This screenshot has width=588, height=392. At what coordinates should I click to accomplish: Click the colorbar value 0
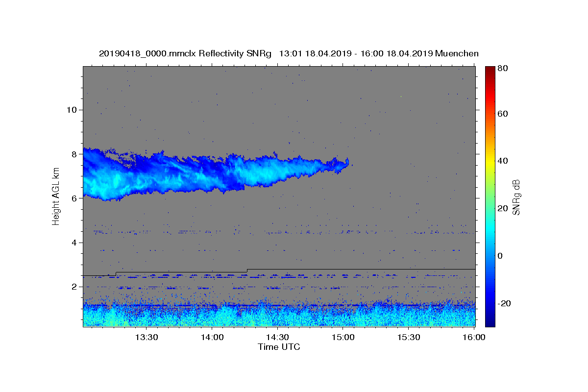click(x=500, y=256)
